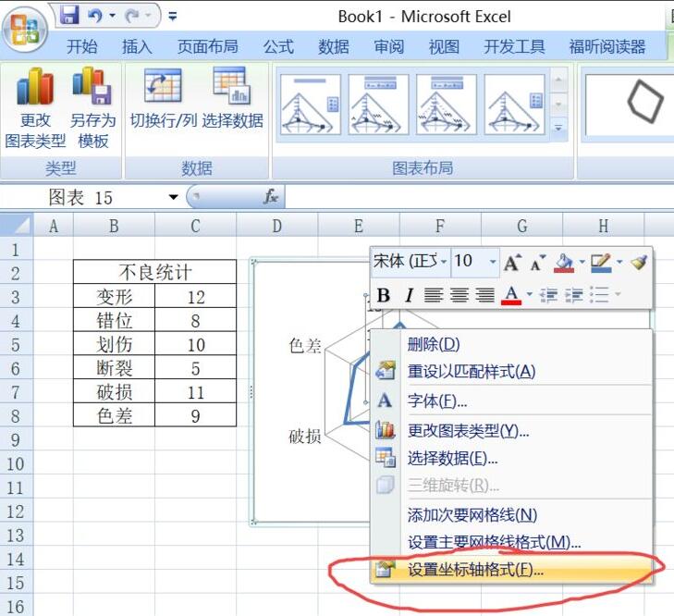Open the Name Box dropdown arrow

[173, 197]
